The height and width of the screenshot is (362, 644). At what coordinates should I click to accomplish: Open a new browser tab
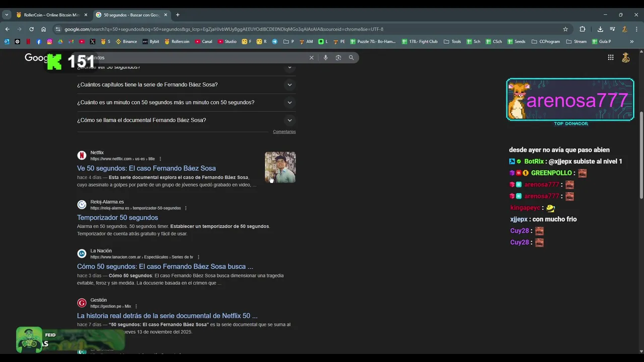(x=178, y=15)
